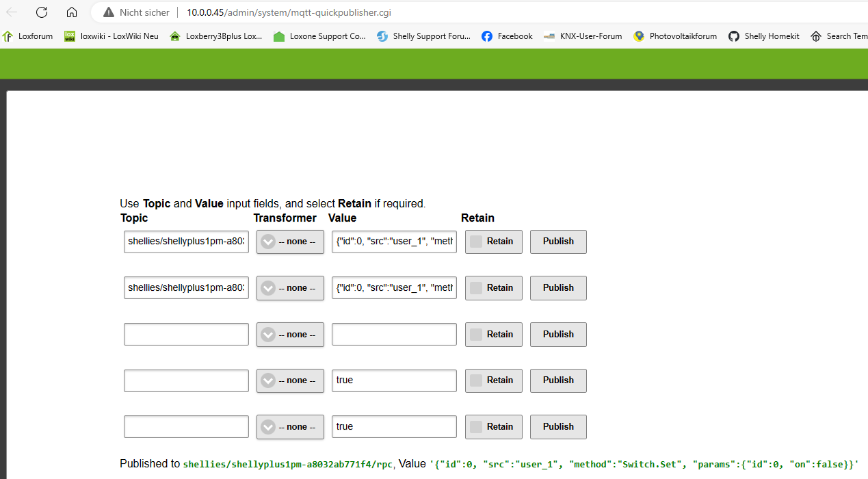Publish the empty third row
This screenshot has height=479, width=868.
pos(558,335)
